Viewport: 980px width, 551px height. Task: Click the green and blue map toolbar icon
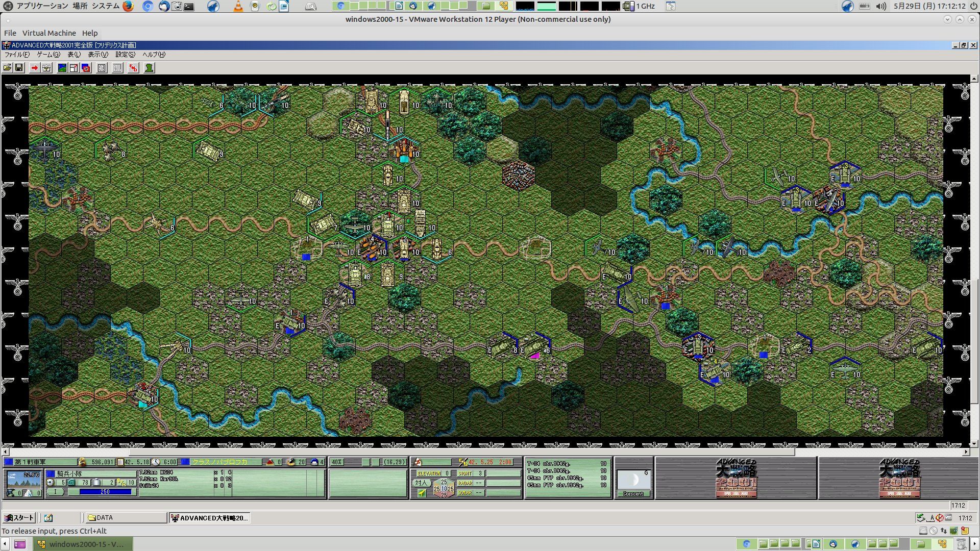point(62,68)
